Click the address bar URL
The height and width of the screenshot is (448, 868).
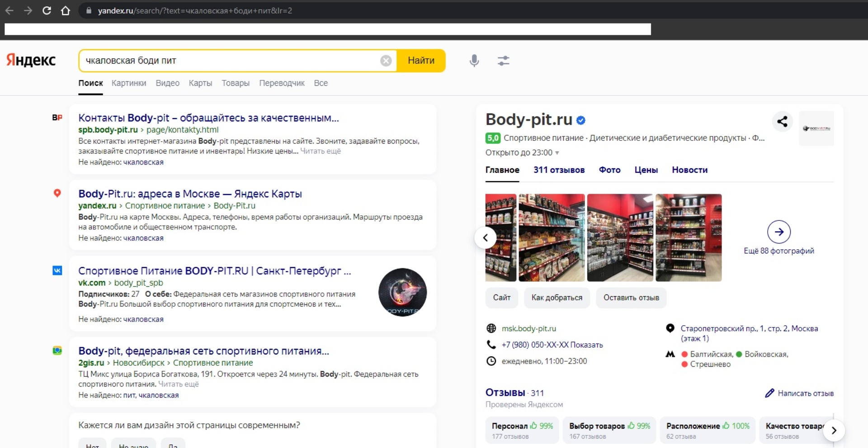tap(195, 10)
